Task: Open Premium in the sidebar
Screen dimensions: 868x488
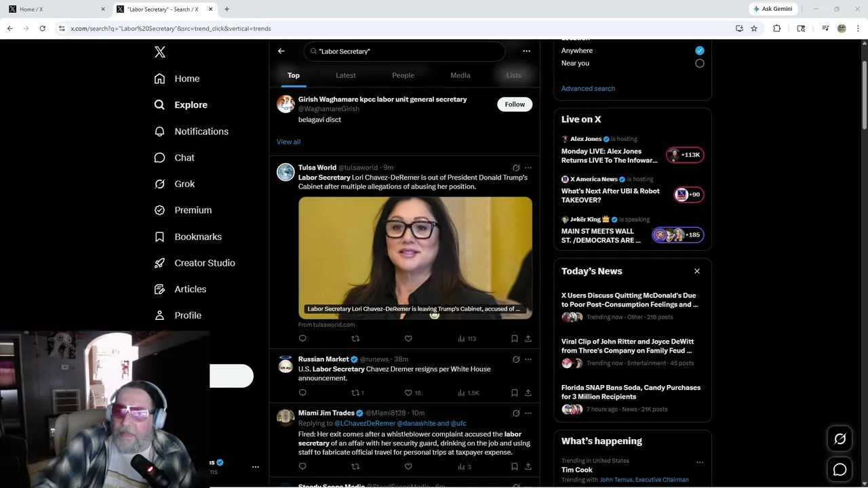Action: (183, 210)
